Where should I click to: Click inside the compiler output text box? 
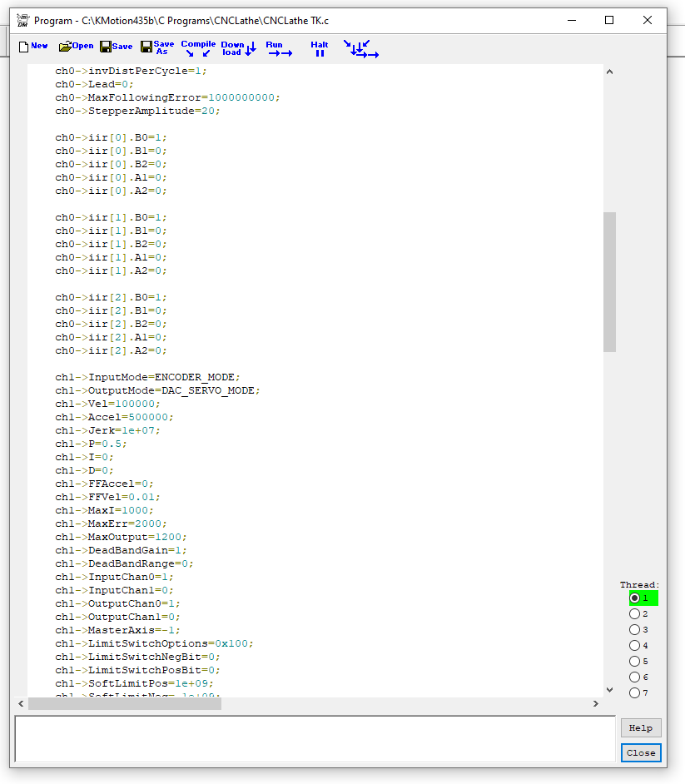coord(315,738)
